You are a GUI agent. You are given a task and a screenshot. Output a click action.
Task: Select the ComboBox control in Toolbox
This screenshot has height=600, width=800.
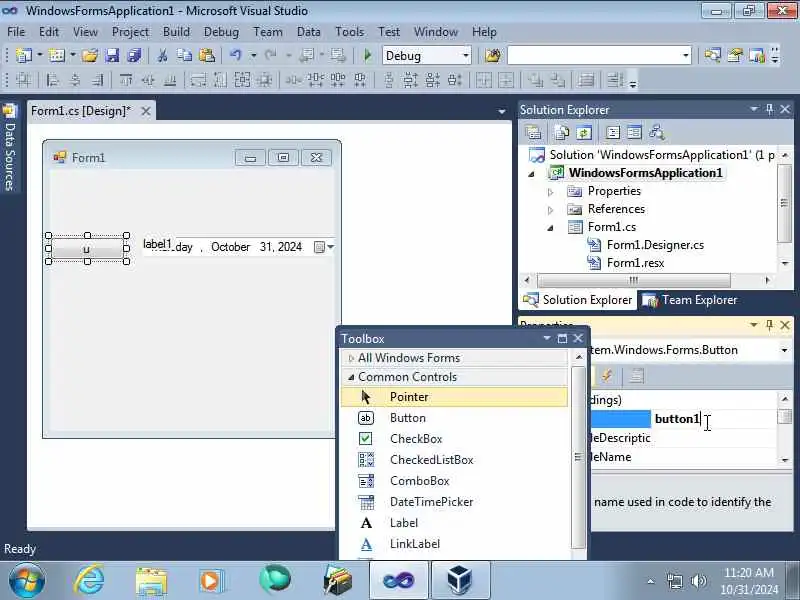[x=454, y=481]
